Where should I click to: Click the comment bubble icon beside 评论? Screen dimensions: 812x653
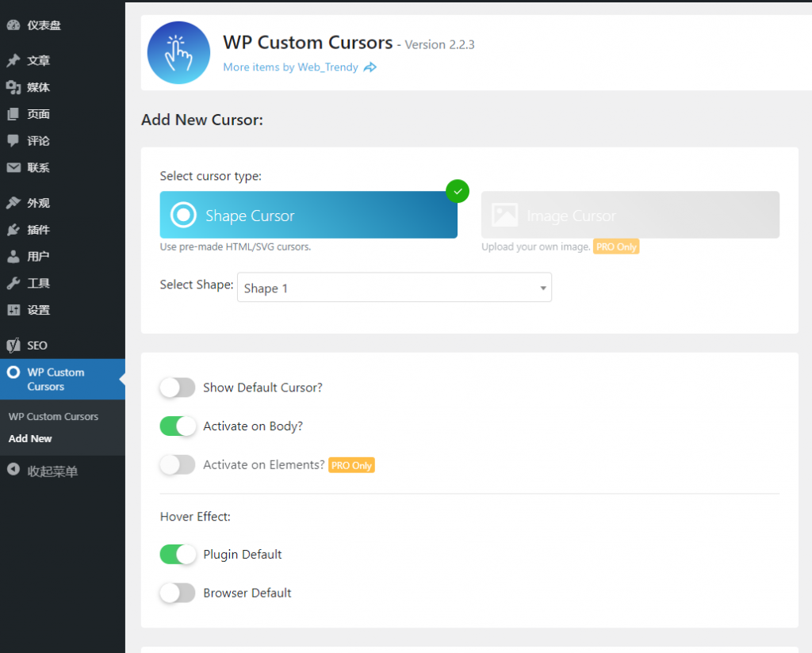(x=13, y=141)
